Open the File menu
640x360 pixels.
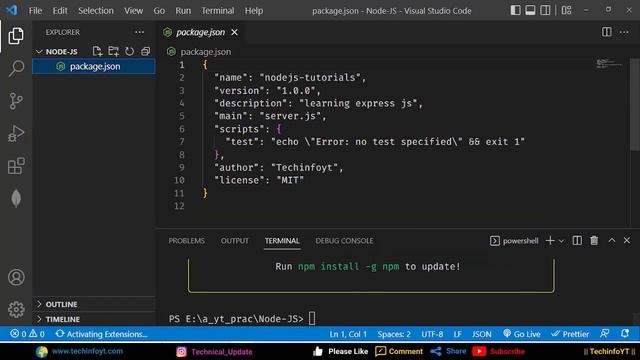[x=35, y=11]
